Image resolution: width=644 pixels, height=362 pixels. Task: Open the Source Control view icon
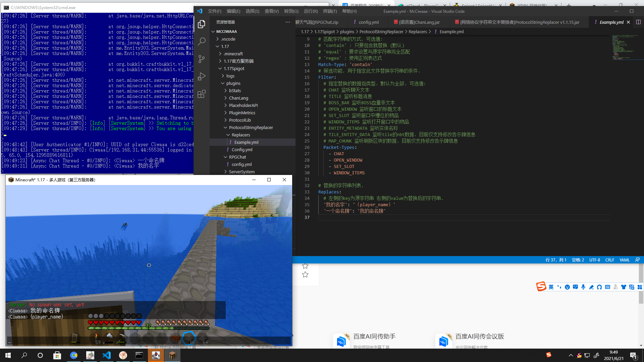[202, 59]
